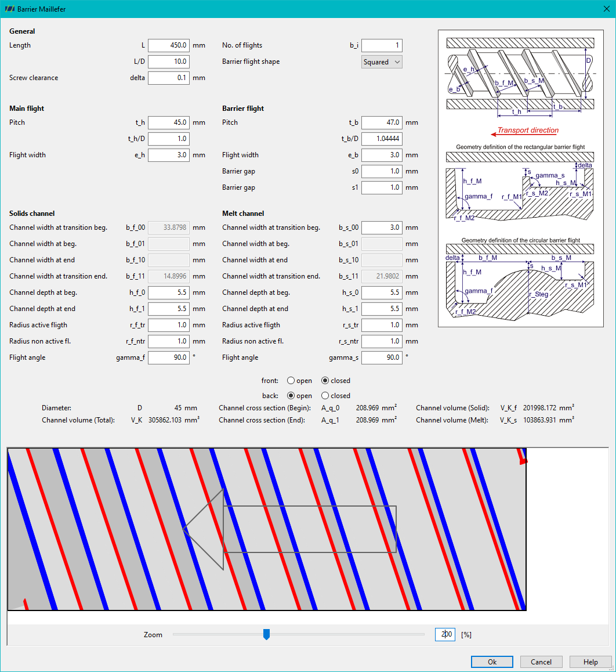
Task: Open the Barrier flight shape dropdown
Action: click(382, 62)
